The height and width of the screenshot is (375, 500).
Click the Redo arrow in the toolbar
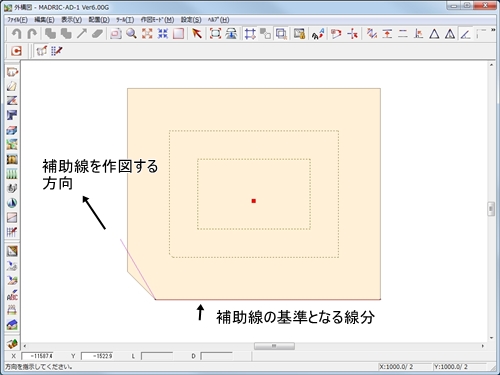[32, 34]
